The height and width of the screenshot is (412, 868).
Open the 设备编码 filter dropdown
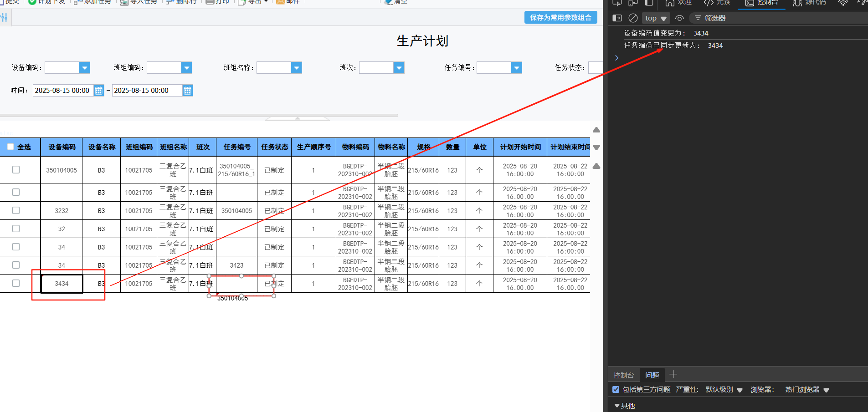tap(84, 68)
